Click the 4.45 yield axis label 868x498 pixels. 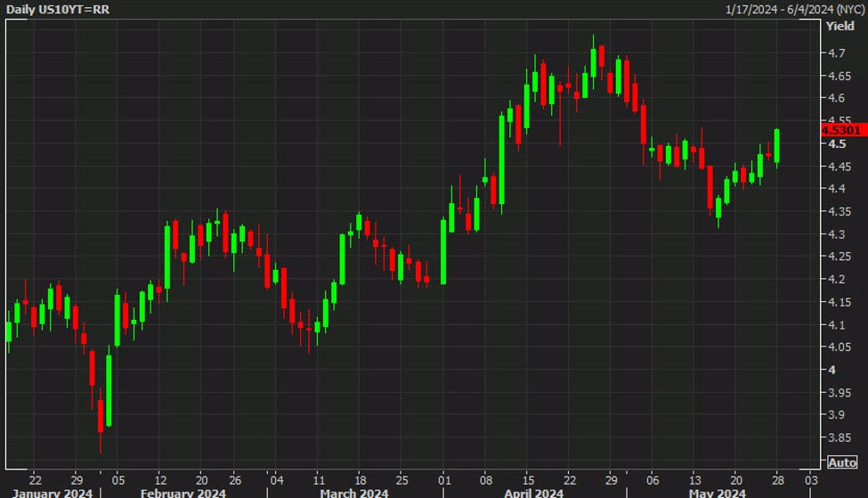click(840, 167)
